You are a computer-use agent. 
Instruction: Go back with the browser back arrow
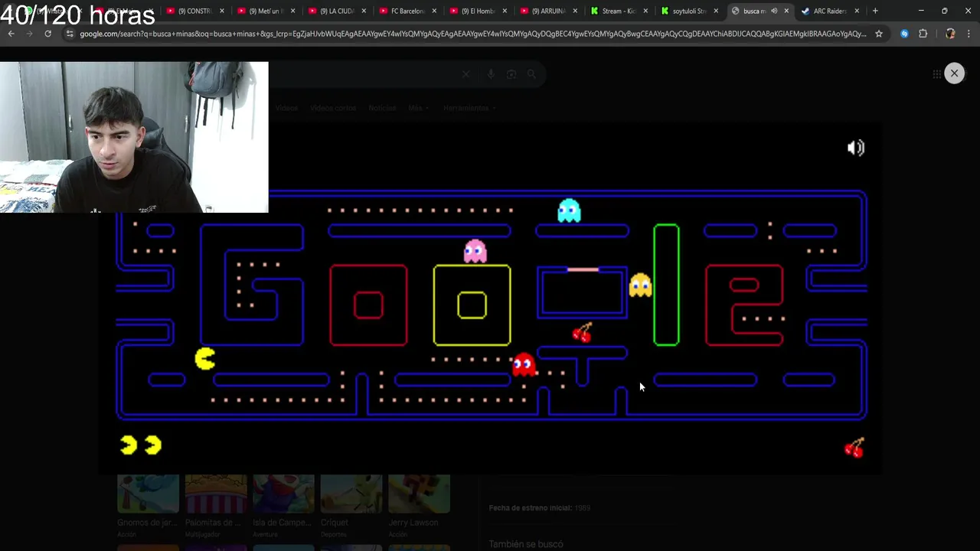[x=11, y=34]
